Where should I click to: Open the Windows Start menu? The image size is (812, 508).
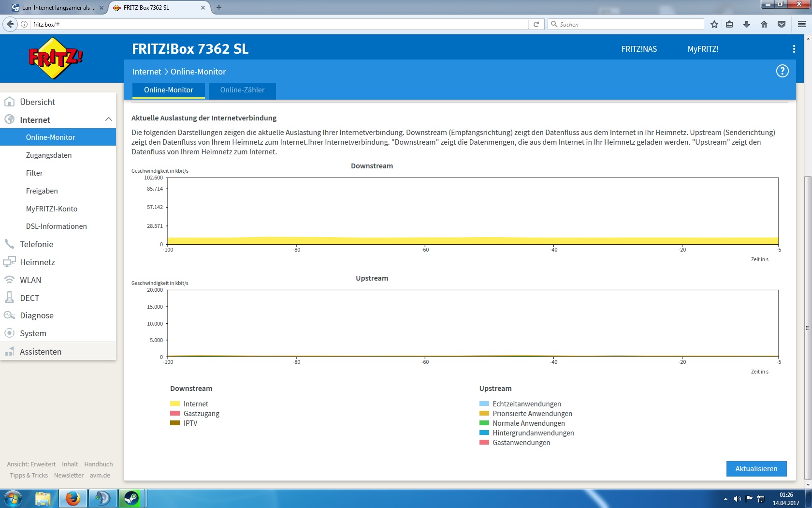pos(13,498)
